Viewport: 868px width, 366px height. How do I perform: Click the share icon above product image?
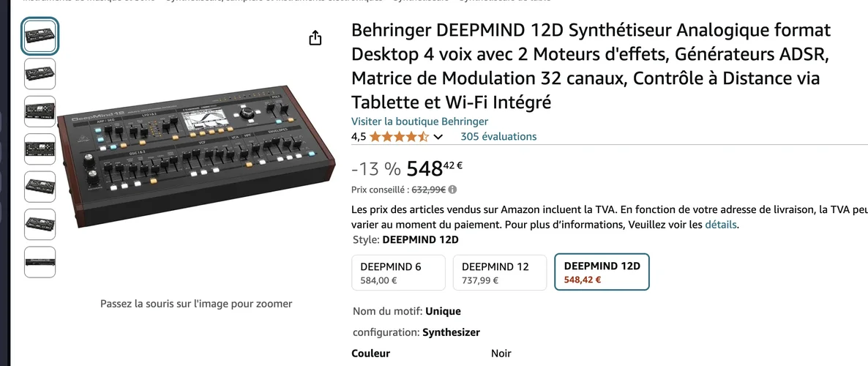pos(315,38)
